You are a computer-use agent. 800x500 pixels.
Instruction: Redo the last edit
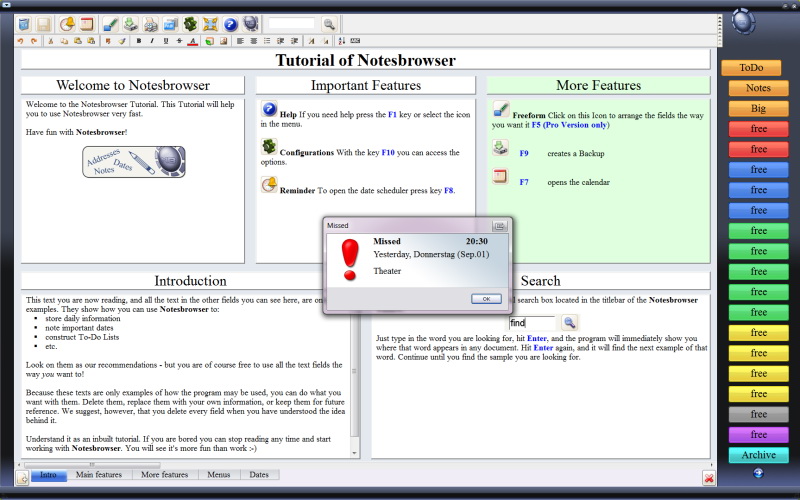pos(34,41)
